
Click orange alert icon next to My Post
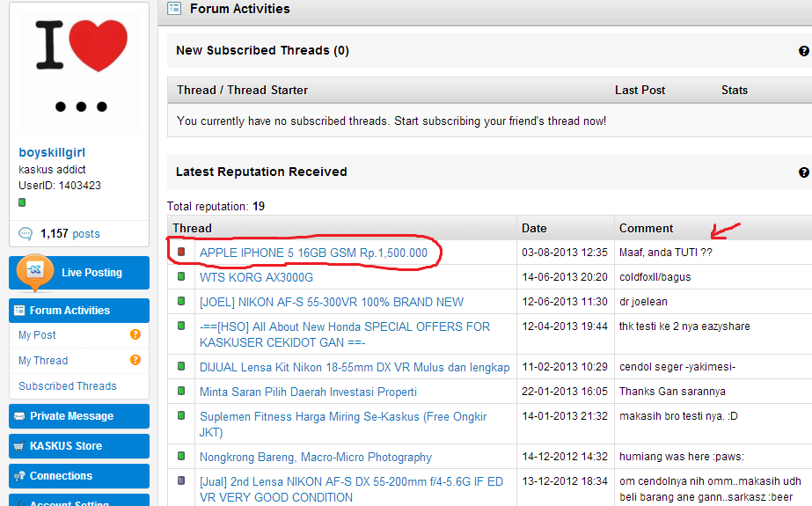135,334
